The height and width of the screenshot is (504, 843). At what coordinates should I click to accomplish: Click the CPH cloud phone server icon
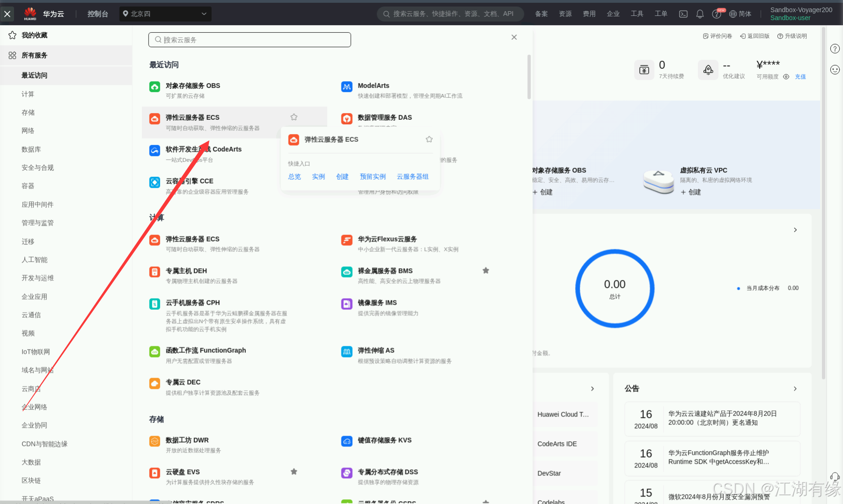point(155,304)
